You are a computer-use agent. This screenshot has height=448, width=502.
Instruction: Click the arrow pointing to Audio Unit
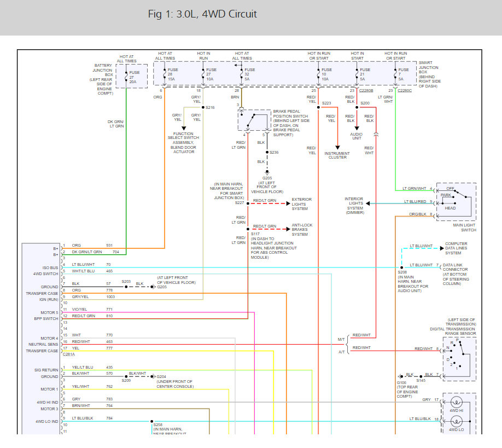357,128
